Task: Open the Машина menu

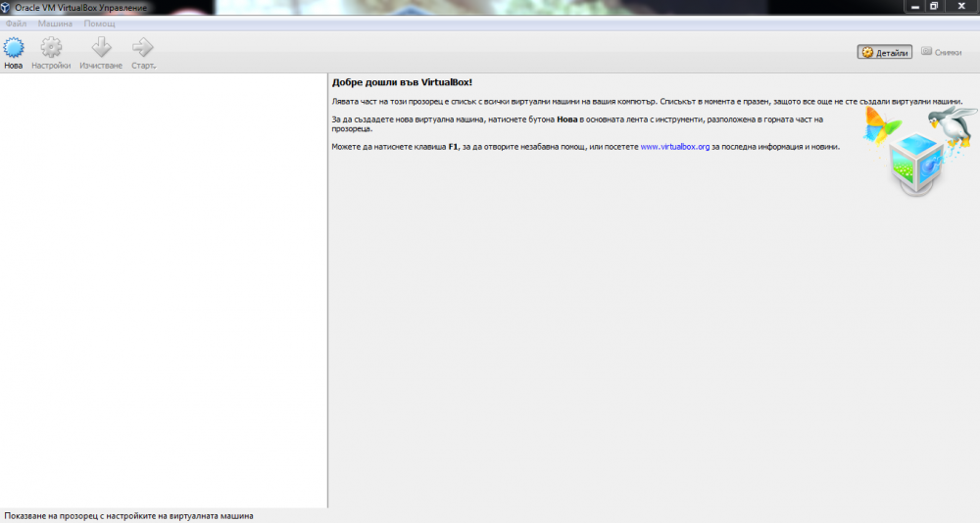Action: point(55,24)
